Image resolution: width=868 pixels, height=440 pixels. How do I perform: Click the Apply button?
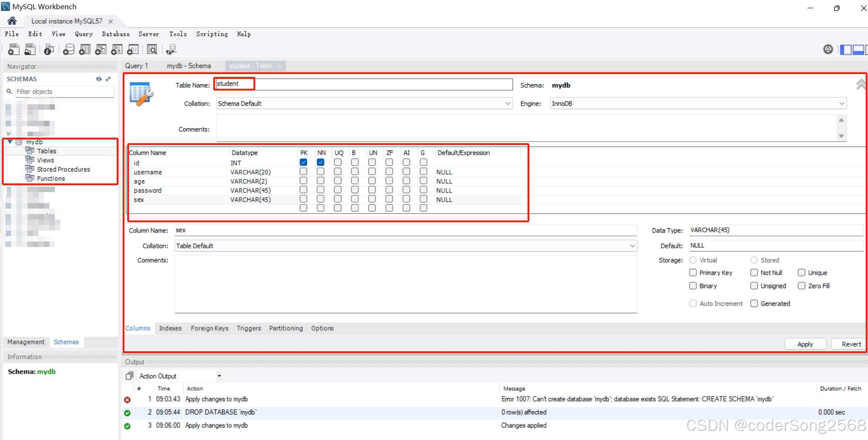(x=805, y=344)
